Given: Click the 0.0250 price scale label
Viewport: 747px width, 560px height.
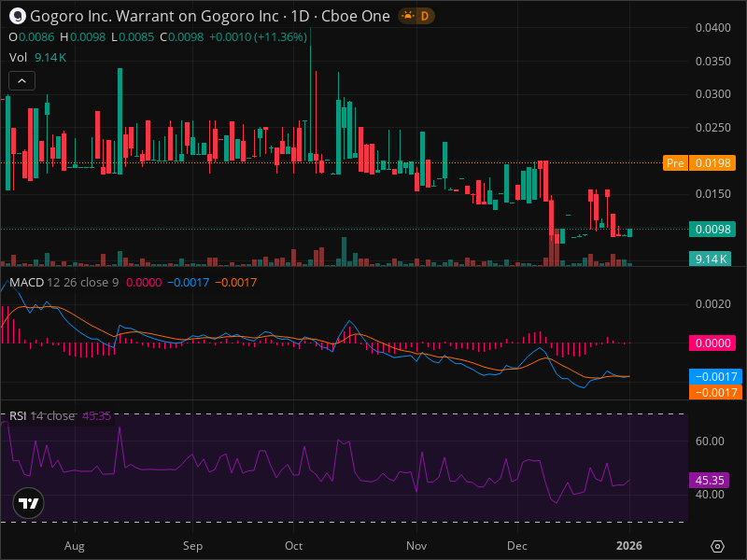Looking at the screenshot, I should click(x=713, y=127).
